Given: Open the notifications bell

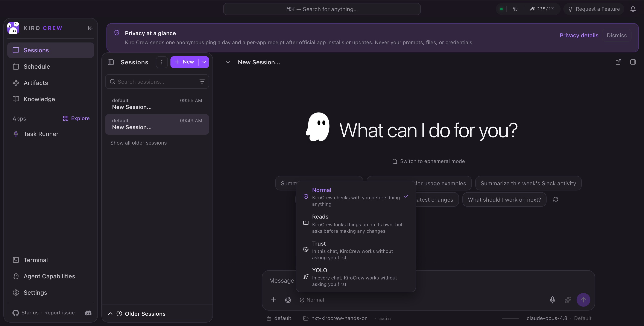Looking at the screenshot, I should [633, 9].
